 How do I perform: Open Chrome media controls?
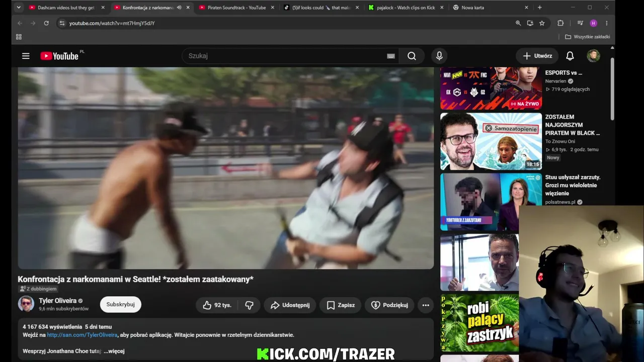point(580,23)
